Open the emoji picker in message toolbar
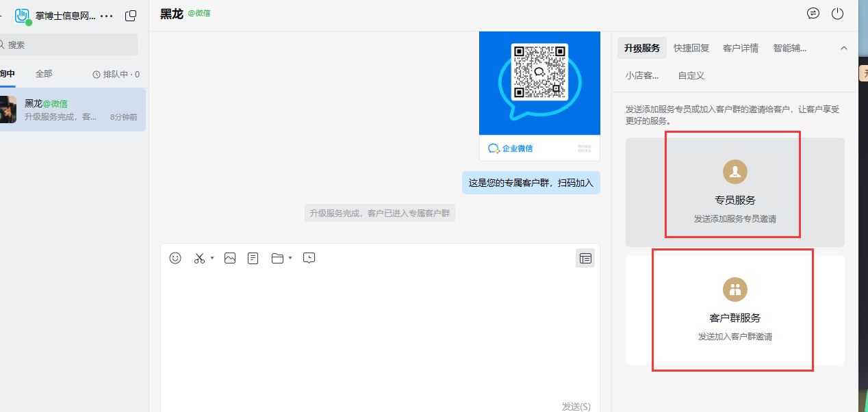The width and height of the screenshot is (868, 412). click(175, 258)
